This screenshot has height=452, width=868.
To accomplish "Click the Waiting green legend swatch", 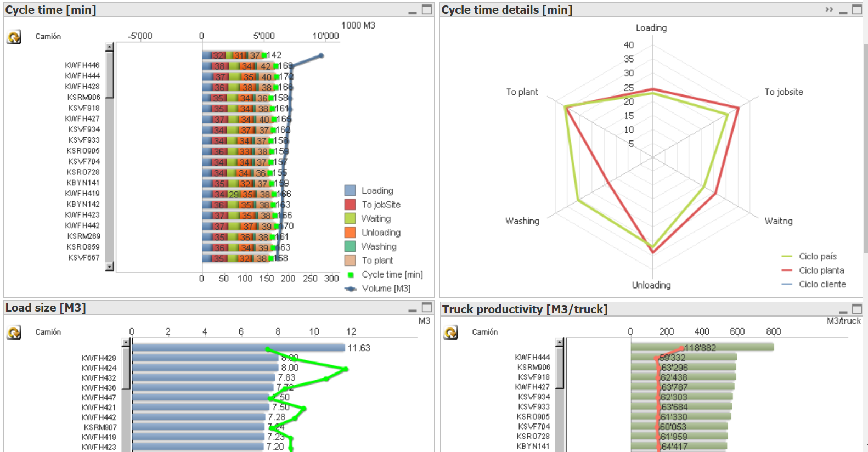I will point(350,218).
